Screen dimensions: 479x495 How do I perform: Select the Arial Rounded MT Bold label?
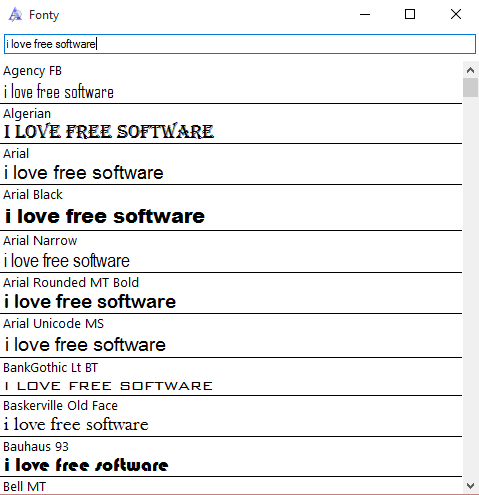71,283
